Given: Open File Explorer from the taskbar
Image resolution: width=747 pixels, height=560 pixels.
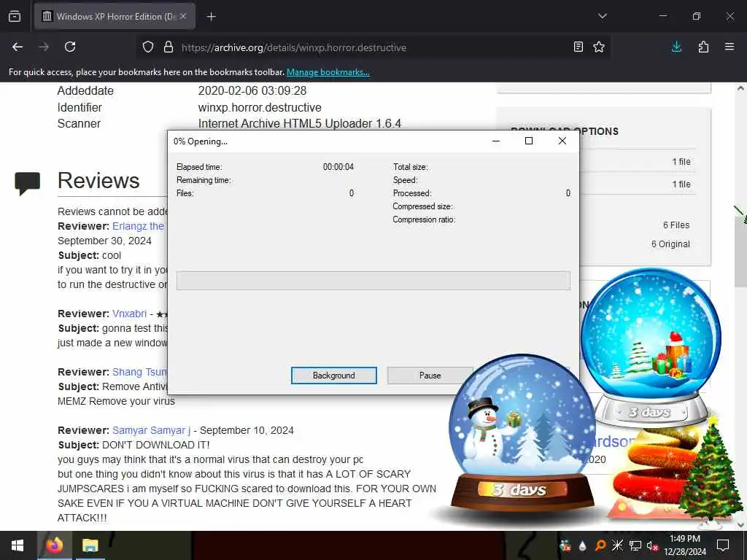Looking at the screenshot, I should (x=90, y=545).
